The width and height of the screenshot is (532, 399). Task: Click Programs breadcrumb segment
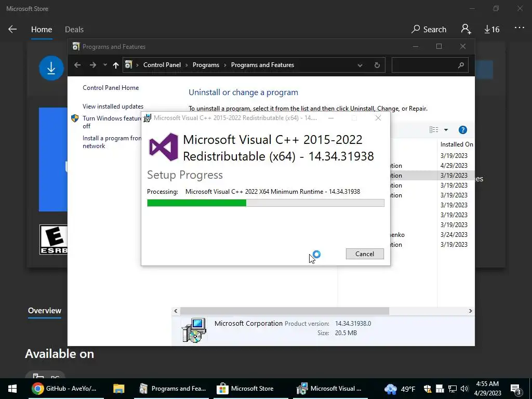point(206,65)
